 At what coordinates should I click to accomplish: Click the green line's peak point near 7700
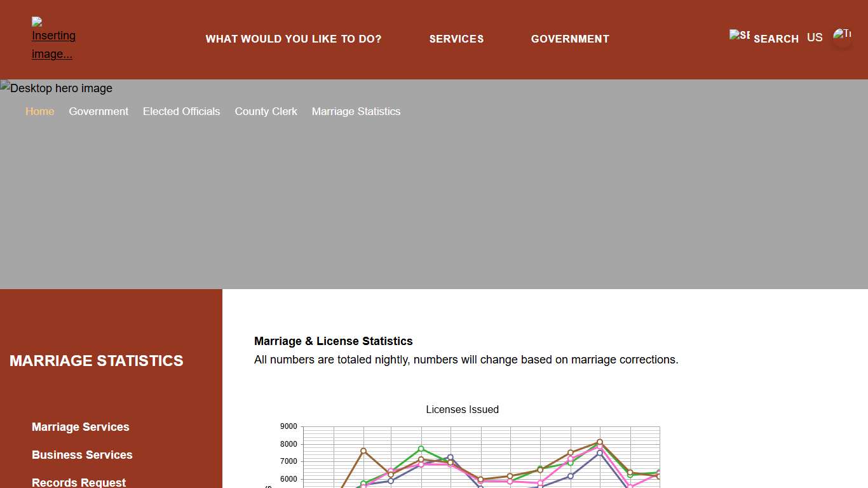421,449
